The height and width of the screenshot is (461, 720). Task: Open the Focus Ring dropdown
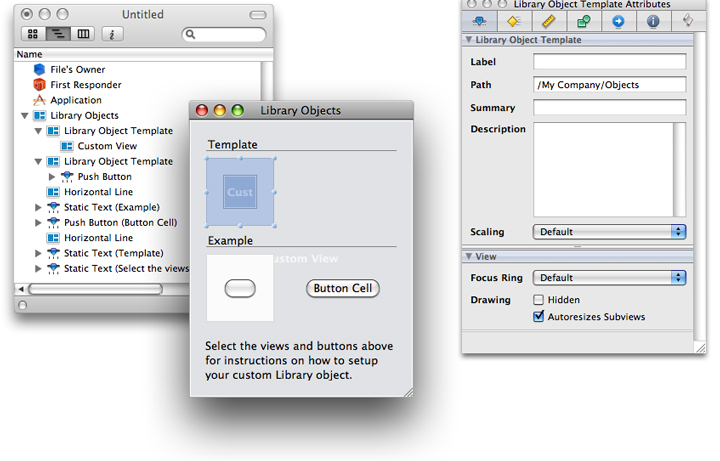coord(609,278)
